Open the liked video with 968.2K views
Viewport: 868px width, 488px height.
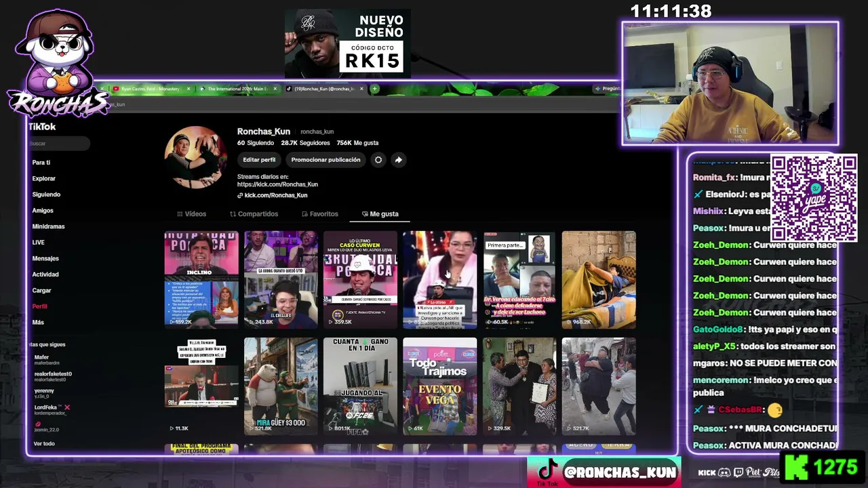tap(599, 280)
